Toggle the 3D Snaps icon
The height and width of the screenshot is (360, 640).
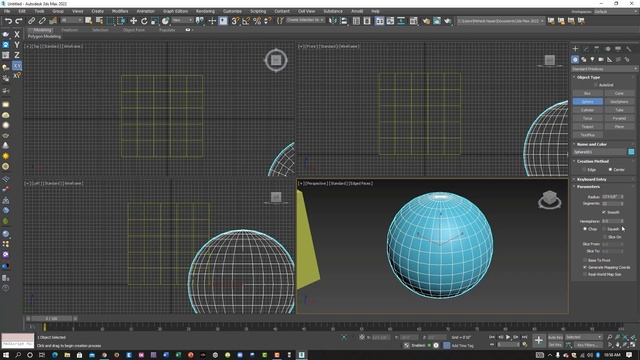235,20
